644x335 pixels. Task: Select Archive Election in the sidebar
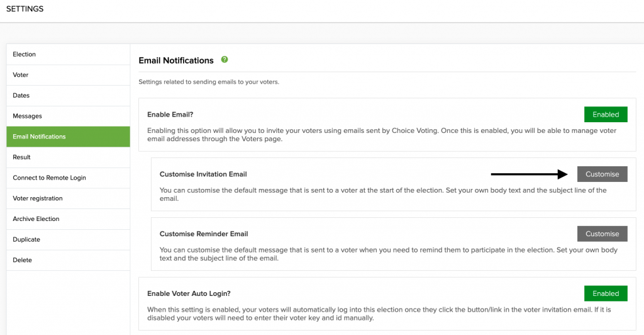point(68,219)
